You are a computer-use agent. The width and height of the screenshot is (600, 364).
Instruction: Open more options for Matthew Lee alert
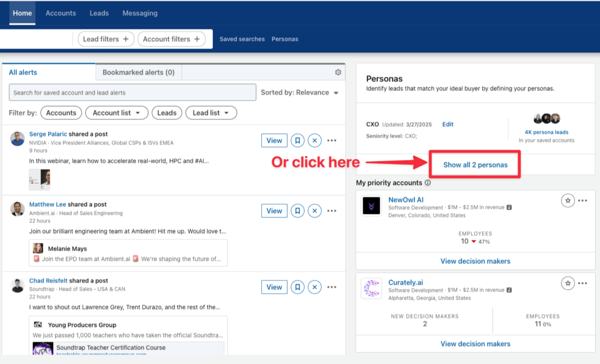pyautogui.click(x=332, y=211)
